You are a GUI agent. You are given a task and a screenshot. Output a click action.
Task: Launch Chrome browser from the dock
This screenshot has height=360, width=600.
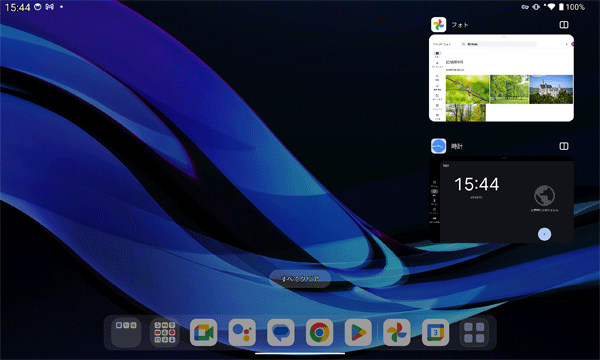[320, 332]
